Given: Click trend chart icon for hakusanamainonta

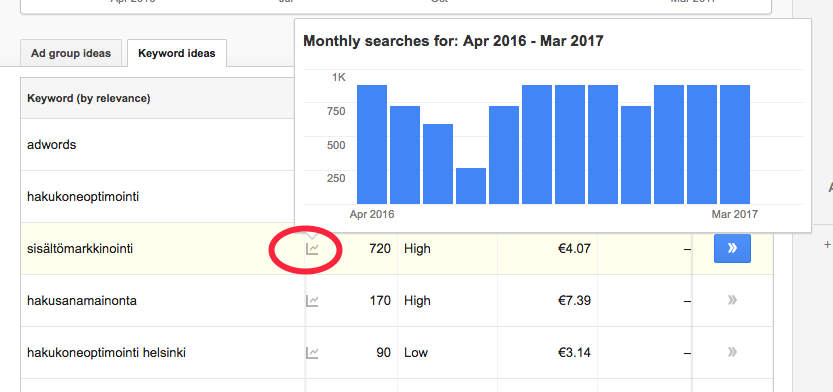Looking at the screenshot, I should (x=312, y=301).
